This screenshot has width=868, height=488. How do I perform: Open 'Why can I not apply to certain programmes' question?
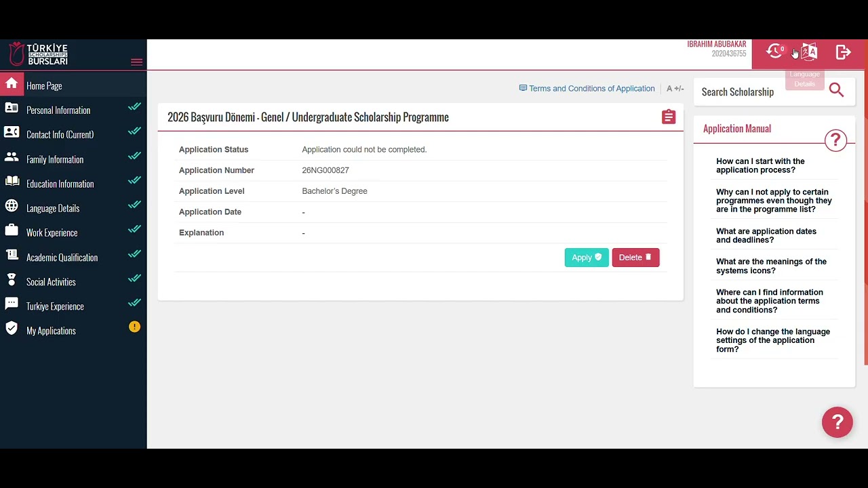[774, 201]
